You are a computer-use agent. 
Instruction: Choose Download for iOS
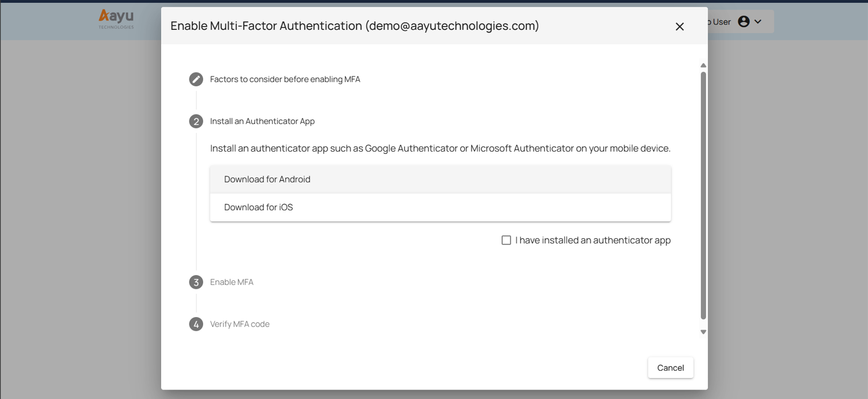pyautogui.click(x=441, y=208)
